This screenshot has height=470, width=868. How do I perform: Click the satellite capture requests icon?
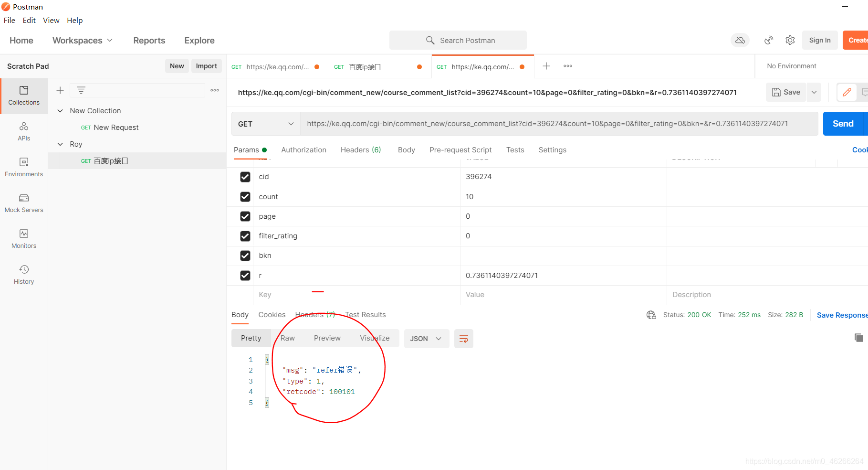point(769,41)
